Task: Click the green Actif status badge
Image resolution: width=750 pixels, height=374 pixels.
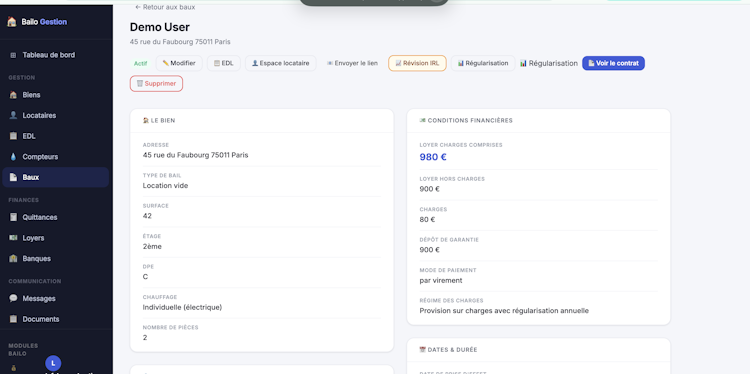Action: click(141, 63)
